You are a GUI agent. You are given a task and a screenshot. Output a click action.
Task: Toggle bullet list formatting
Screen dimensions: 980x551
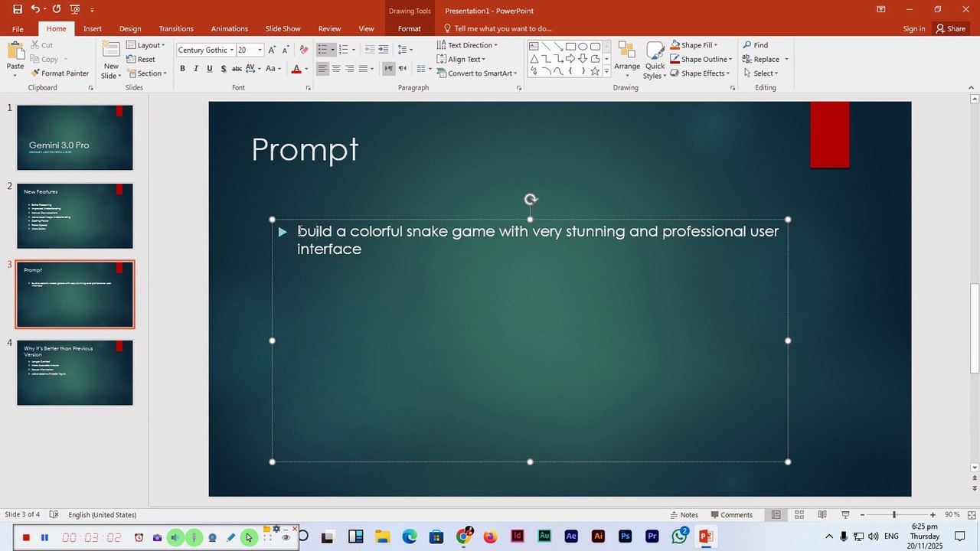click(322, 50)
